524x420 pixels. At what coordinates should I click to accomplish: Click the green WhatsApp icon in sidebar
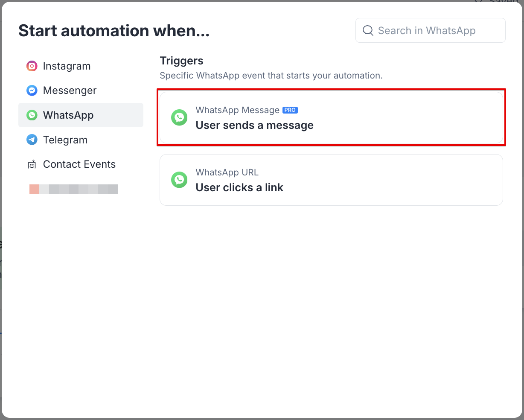pyautogui.click(x=32, y=115)
